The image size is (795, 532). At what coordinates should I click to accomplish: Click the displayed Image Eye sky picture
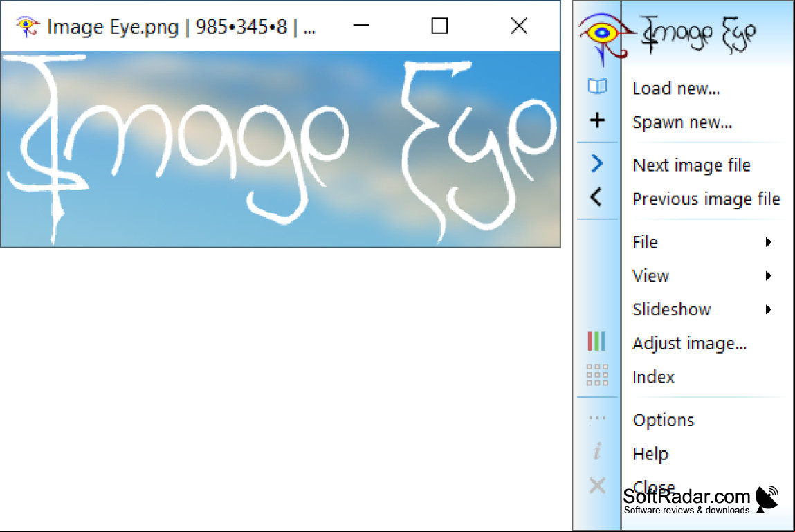click(280, 149)
